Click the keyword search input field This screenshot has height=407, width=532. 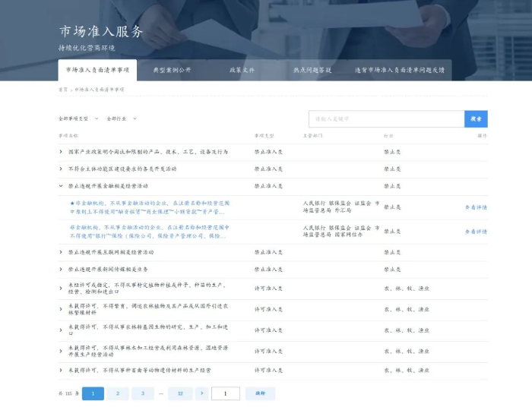[x=386, y=118]
